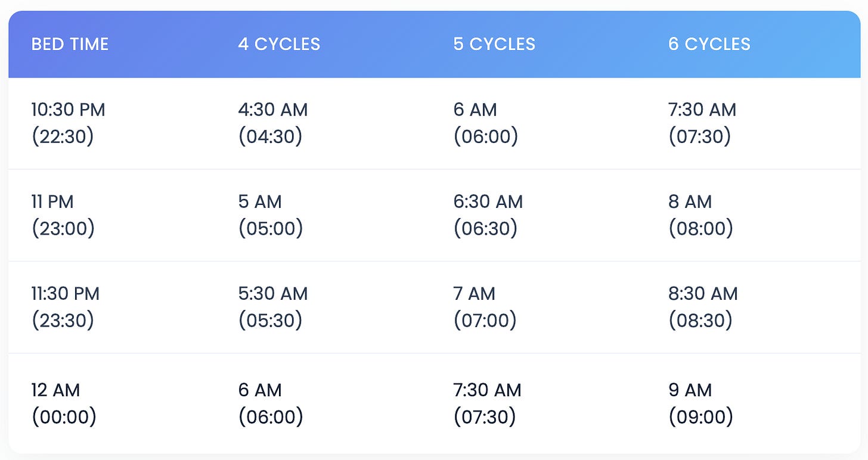Image resolution: width=868 pixels, height=460 pixels.
Task: Click the 4 CYCLES column header
Action: click(x=279, y=44)
